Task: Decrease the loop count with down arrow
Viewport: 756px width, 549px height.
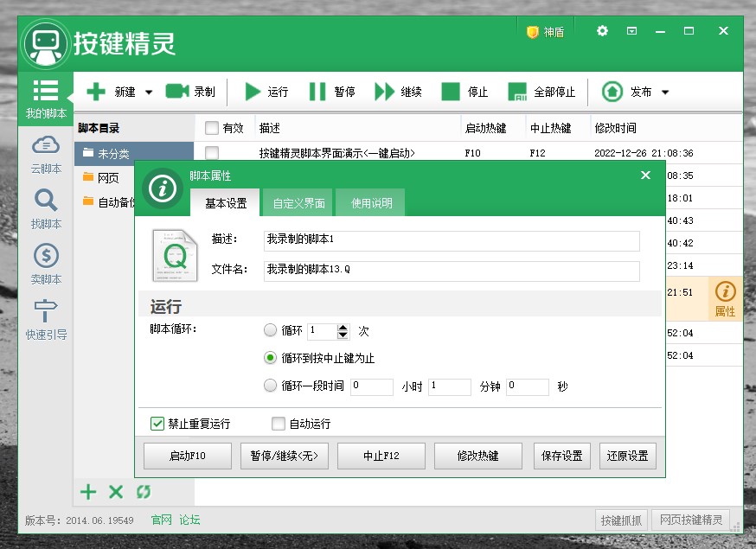Action: tap(343, 335)
